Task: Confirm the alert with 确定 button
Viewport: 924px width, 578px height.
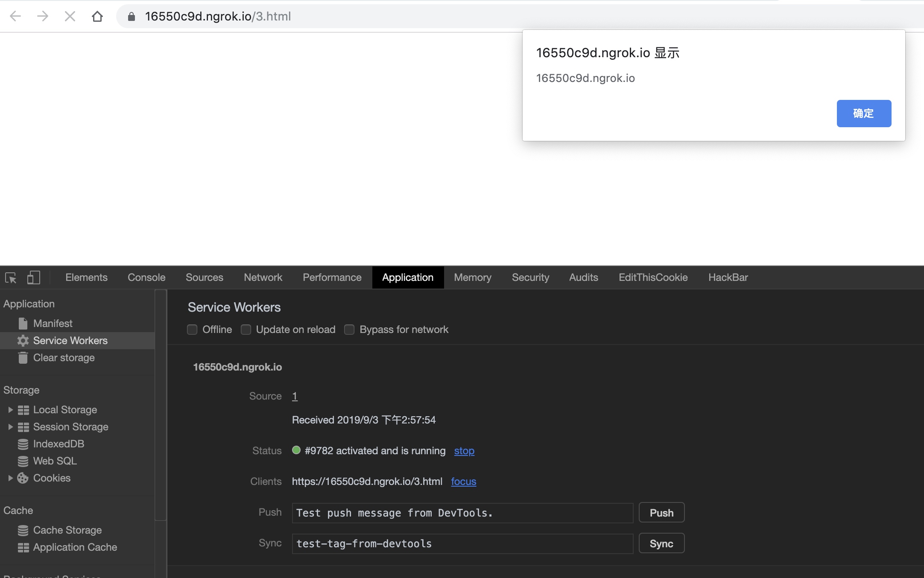Action: (x=864, y=114)
